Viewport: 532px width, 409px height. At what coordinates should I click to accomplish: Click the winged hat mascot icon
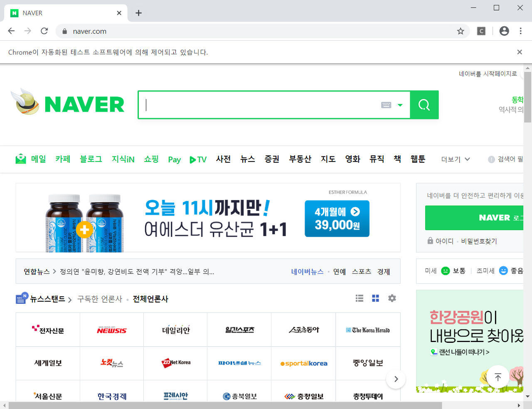(x=25, y=101)
